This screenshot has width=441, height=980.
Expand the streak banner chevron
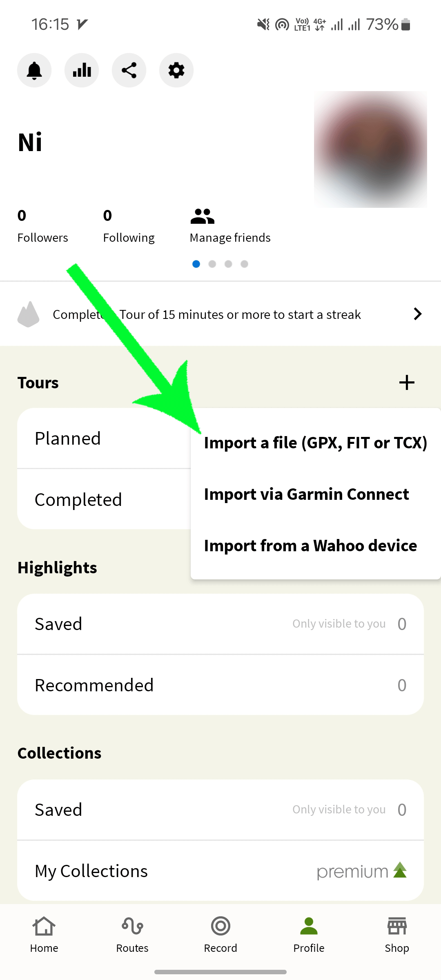[x=417, y=314]
